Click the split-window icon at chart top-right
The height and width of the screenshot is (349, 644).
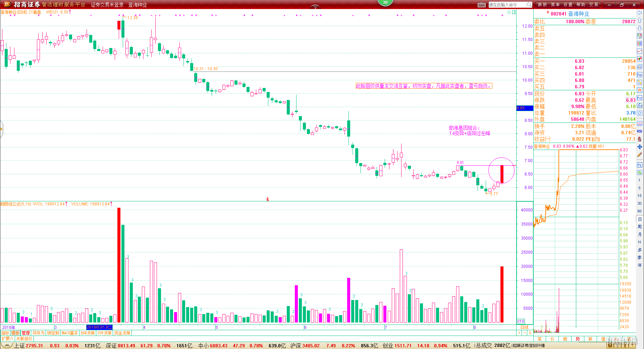tap(514, 12)
